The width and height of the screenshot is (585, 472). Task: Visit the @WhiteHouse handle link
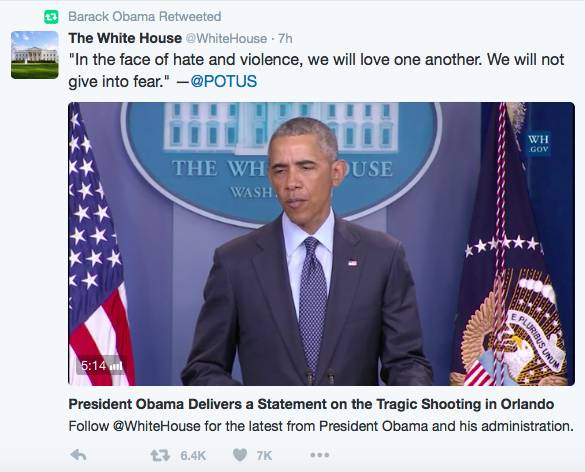226,38
